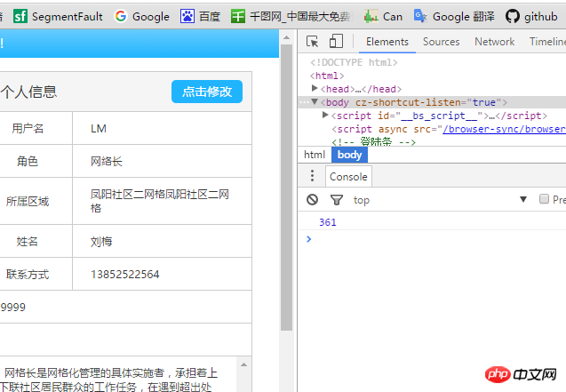
Task: Switch to the Network tab
Action: 495,42
